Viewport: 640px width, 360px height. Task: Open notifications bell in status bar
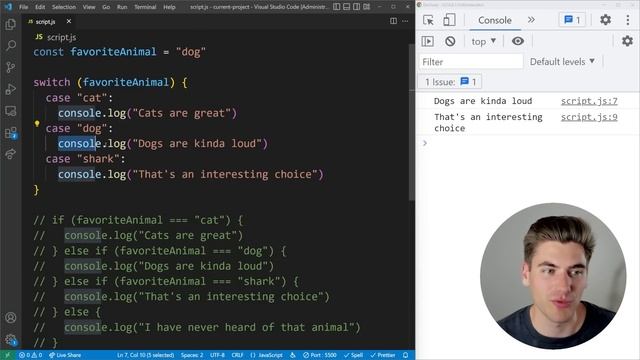(405, 355)
